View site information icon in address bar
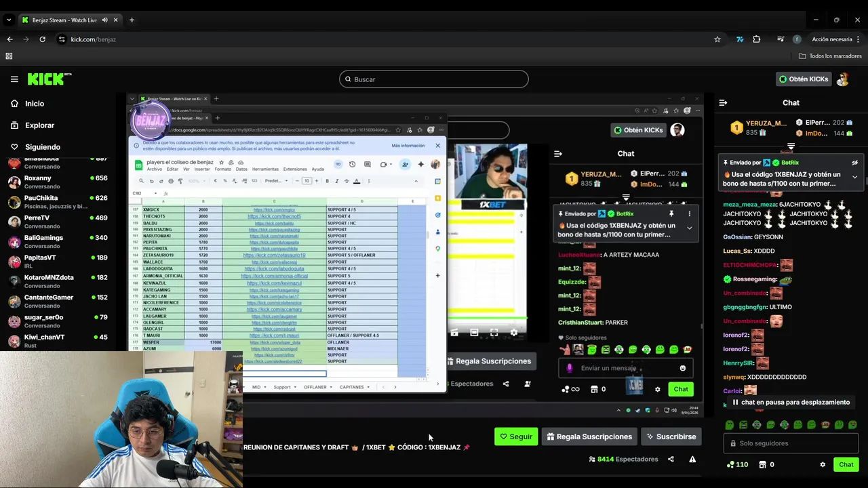 62,39
